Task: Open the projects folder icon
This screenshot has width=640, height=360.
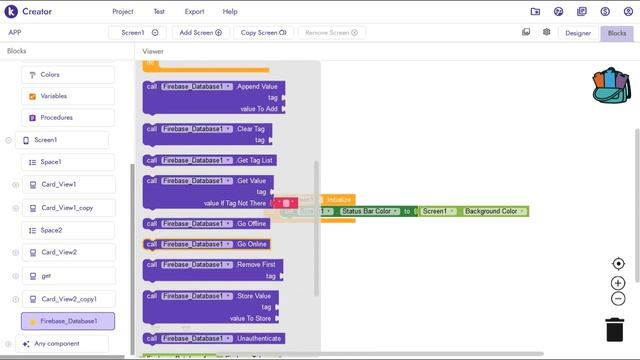Action: [x=535, y=11]
